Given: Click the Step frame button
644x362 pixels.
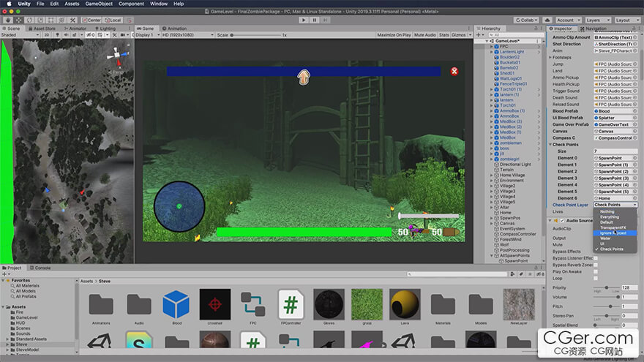Looking at the screenshot, I should click(x=325, y=20).
